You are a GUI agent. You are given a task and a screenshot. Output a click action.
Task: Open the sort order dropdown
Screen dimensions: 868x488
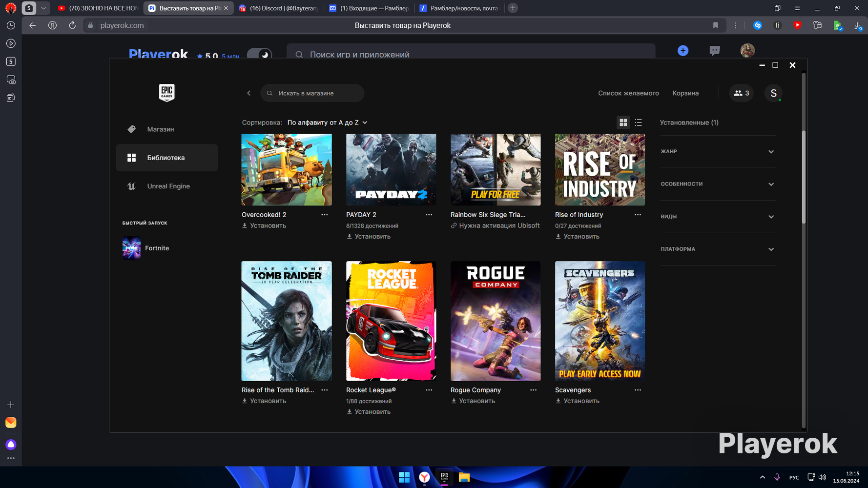coord(327,122)
